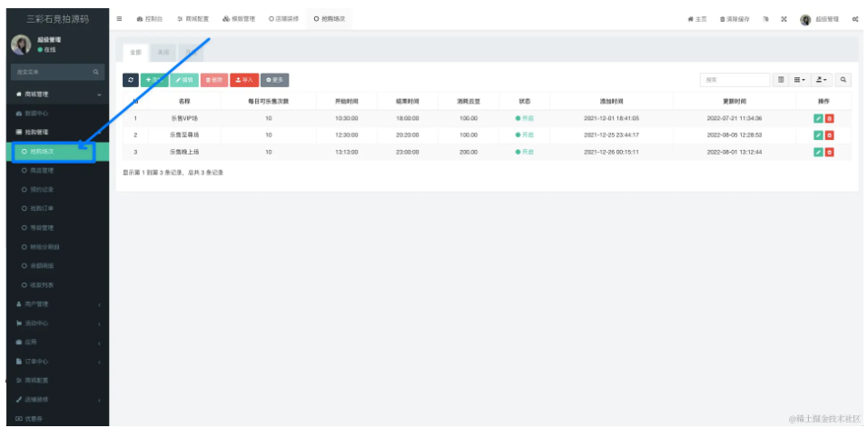
Task: Click the red delete icon for 乐售至尊场
Action: (829, 135)
